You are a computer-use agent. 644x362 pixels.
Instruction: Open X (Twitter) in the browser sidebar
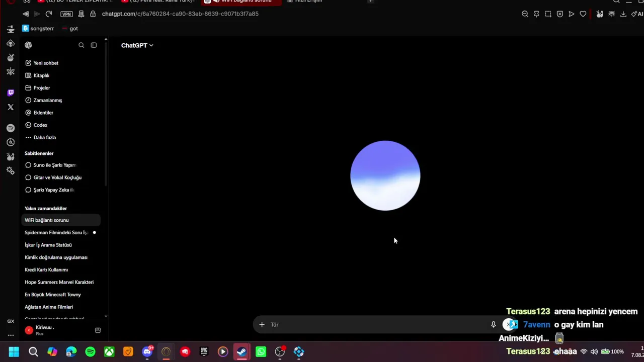click(x=11, y=107)
